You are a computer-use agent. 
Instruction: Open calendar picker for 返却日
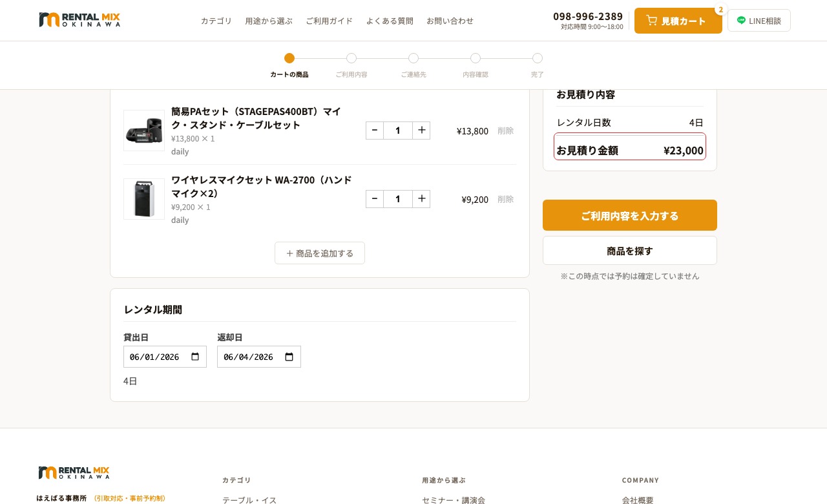click(x=289, y=357)
